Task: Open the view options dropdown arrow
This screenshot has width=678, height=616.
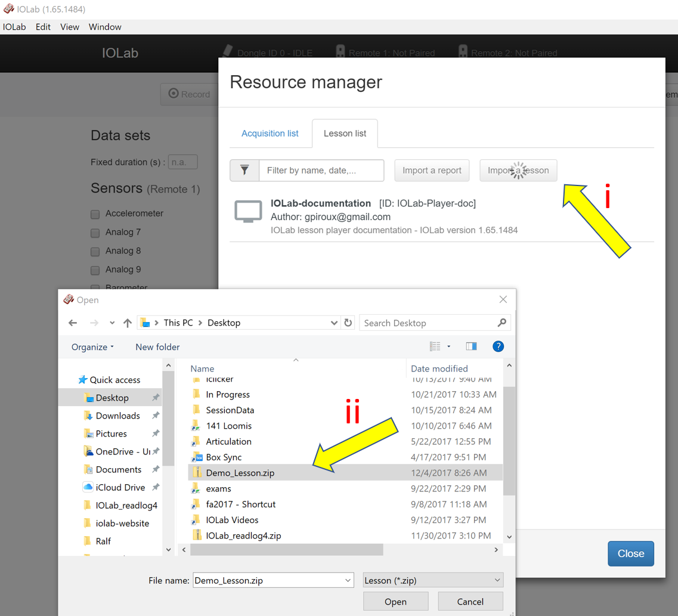Action: click(x=449, y=346)
